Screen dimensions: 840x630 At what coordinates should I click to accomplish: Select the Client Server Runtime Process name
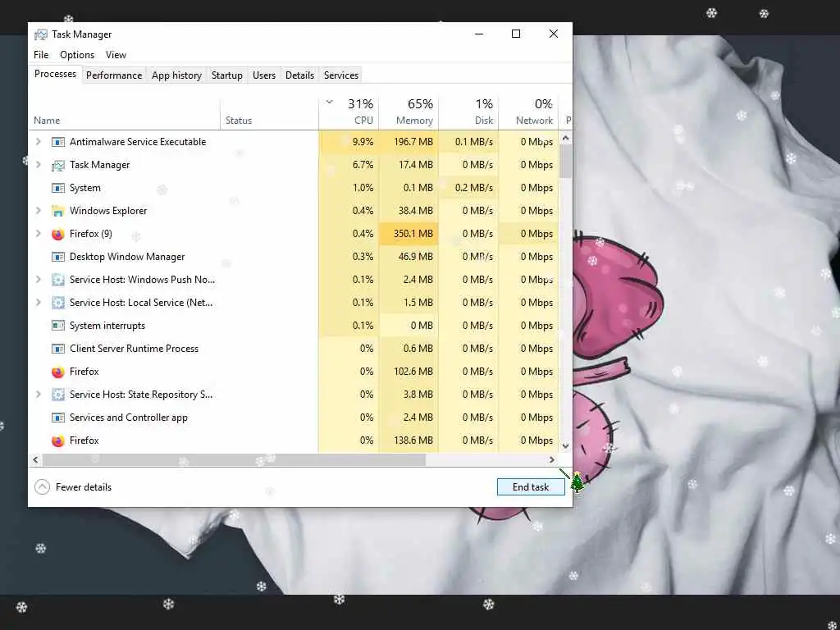pyautogui.click(x=134, y=349)
